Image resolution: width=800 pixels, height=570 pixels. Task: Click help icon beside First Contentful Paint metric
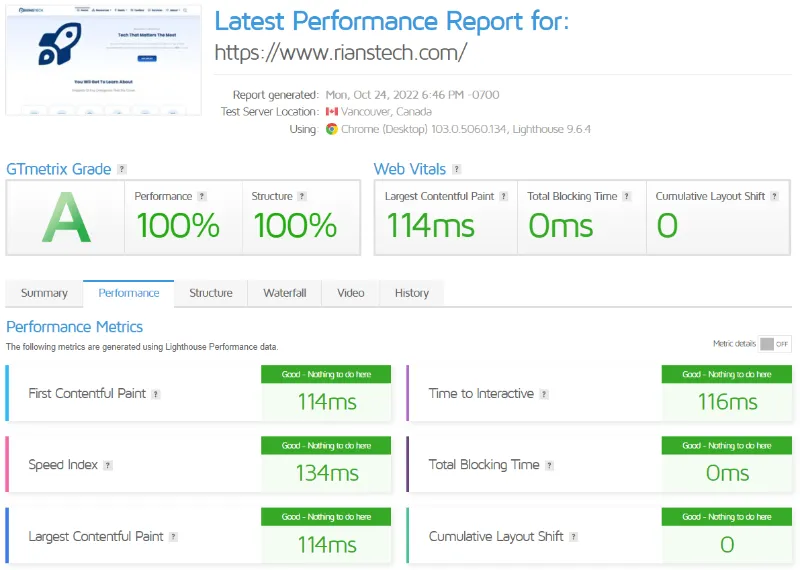click(x=155, y=394)
